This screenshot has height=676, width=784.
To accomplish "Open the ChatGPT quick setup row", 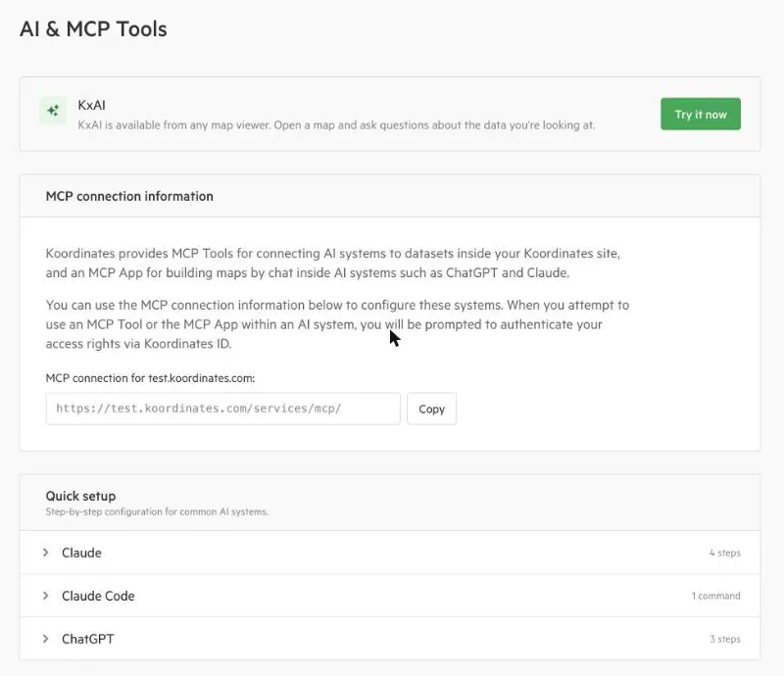I will 390,639.
